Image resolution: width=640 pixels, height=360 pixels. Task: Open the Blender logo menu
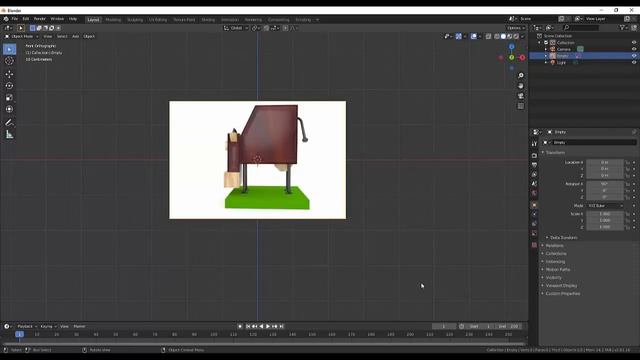[x=6, y=19]
